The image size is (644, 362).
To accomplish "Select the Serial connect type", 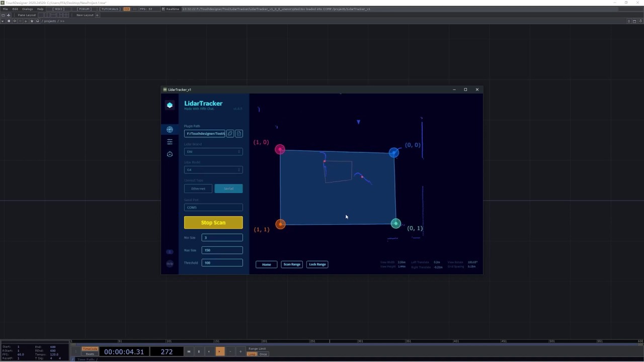I will 228,189.
